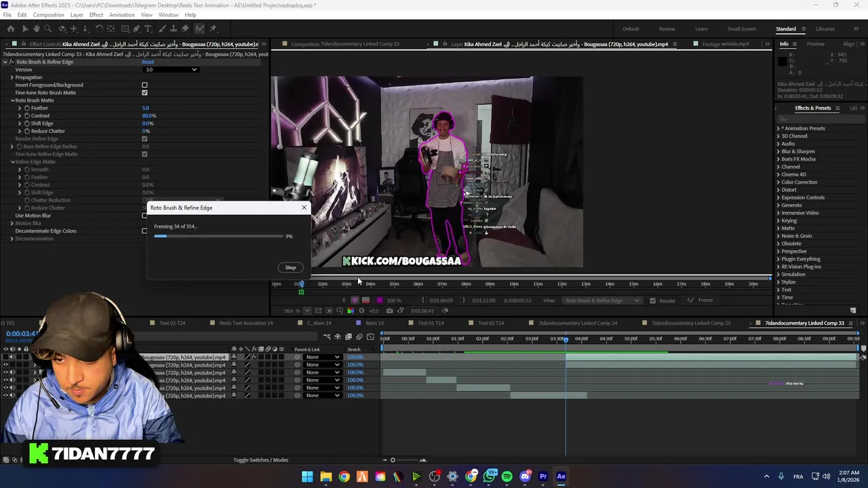Image resolution: width=868 pixels, height=488 pixels.
Task: Enable Motion Blur switch in timeline header
Action: (x=359, y=337)
